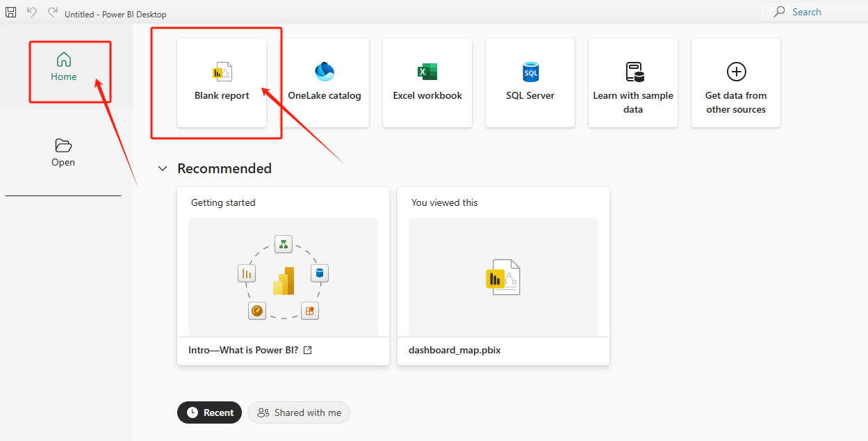Click the "Recommended" section heading

tap(224, 168)
